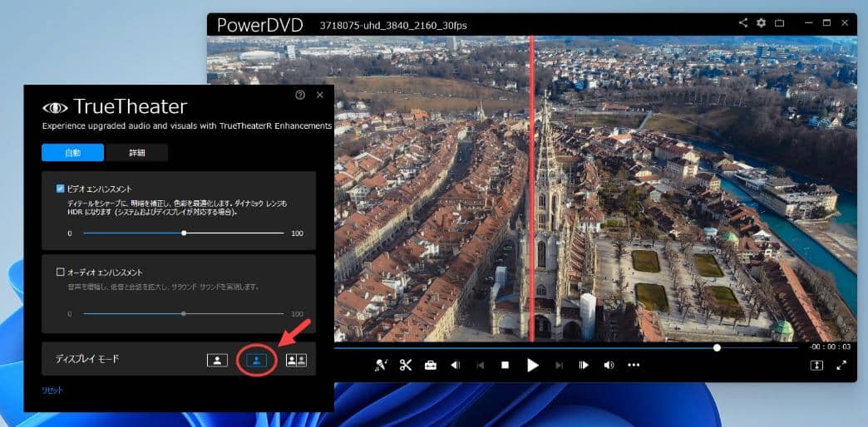868x427 pixels.
Task: Enable オーディオ エンハンスメント checkbox
Action: click(x=61, y=272)
